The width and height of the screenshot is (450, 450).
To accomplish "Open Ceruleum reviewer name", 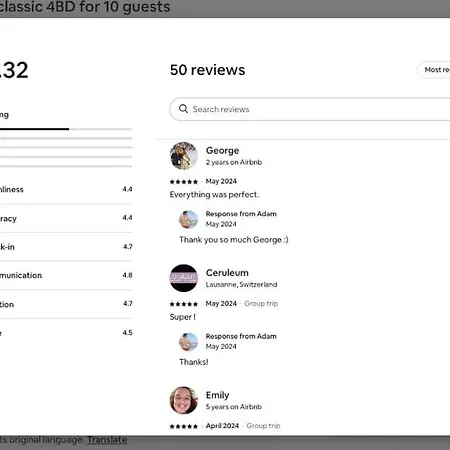I will click(x=227, y=273).
